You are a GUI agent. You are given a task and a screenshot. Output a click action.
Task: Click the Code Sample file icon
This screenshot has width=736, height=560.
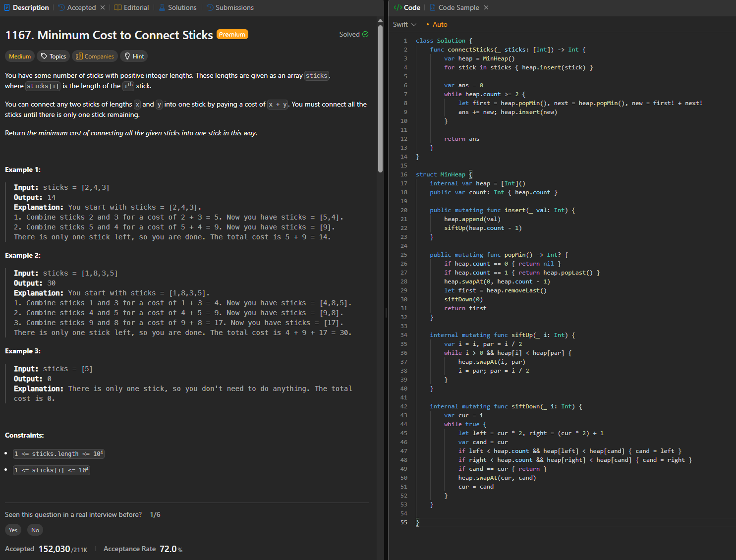pos(433,7)
